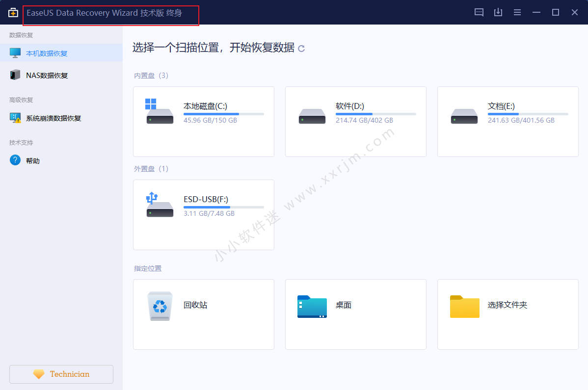The width and height of the screenshot is (588, 390).
Task: Maximize the EaseUS window
Action: point(556,12)
